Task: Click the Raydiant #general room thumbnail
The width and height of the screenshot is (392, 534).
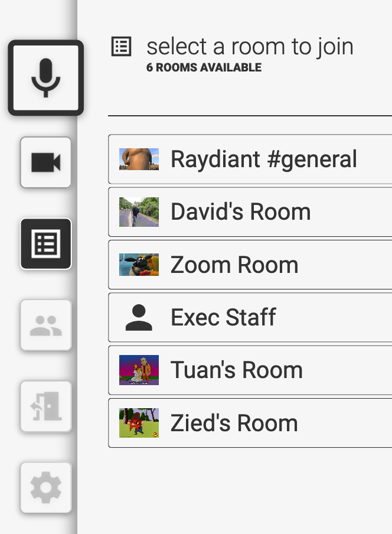Action: pyautogui.click(x=140, y=159)
